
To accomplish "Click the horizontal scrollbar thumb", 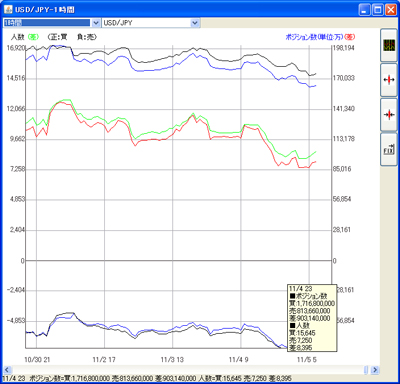I will (366, 370).
